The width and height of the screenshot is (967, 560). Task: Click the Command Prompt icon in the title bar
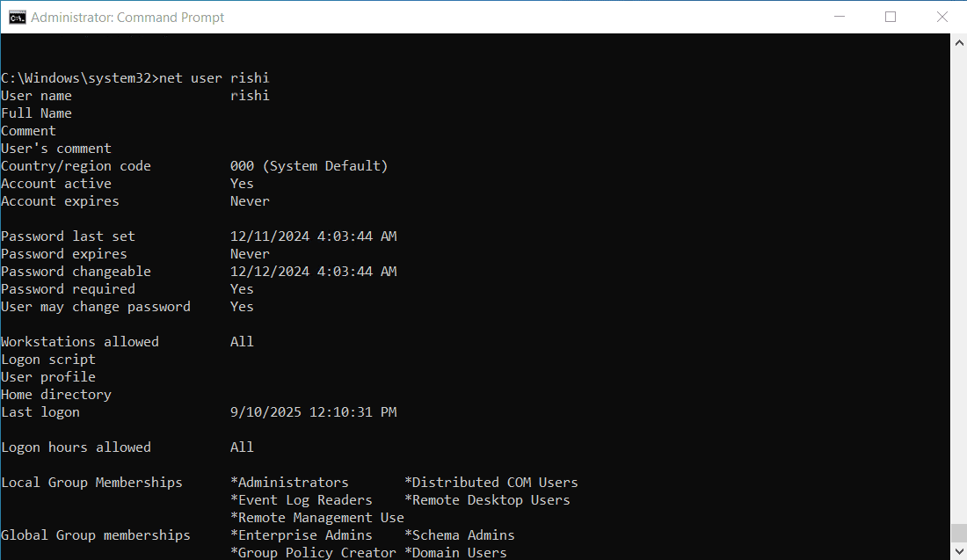point(17,17)
